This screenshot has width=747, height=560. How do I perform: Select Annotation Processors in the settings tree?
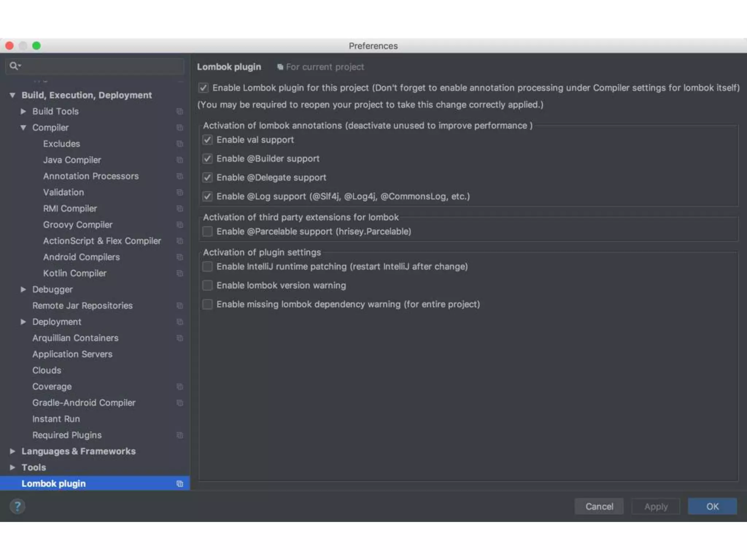(x=91, y=176)
